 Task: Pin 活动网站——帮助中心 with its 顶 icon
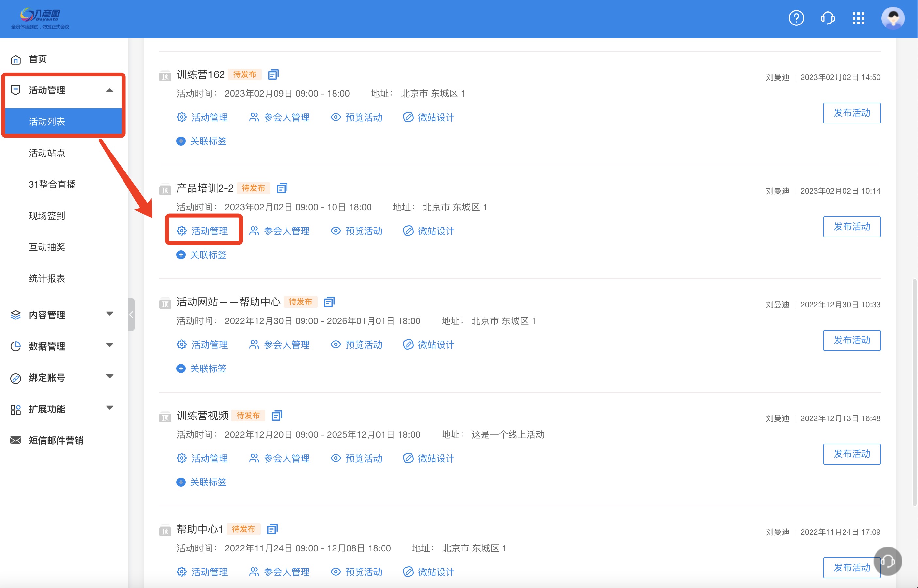tap(165, 303)
